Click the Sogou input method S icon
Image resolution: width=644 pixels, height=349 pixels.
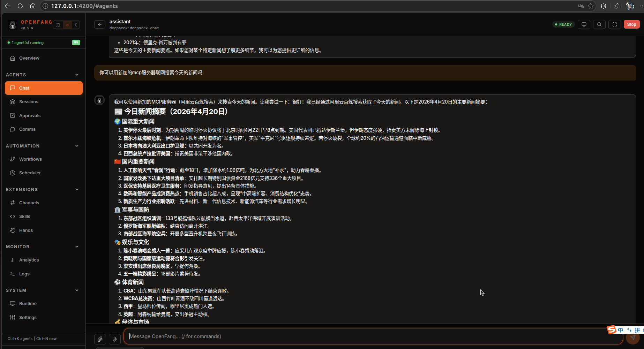click(x=612, y=329)
